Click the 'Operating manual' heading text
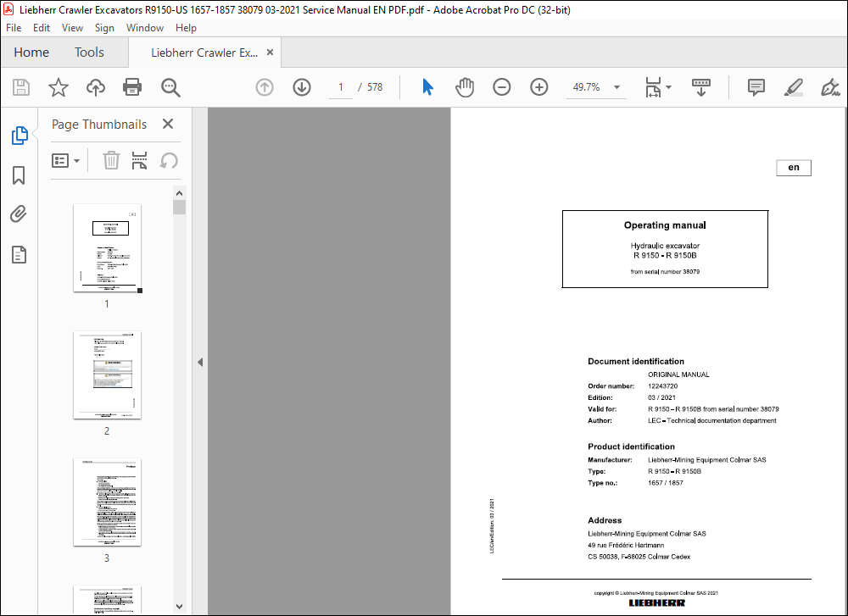Screen dimensions: 848x616 [x=665, y=225]
